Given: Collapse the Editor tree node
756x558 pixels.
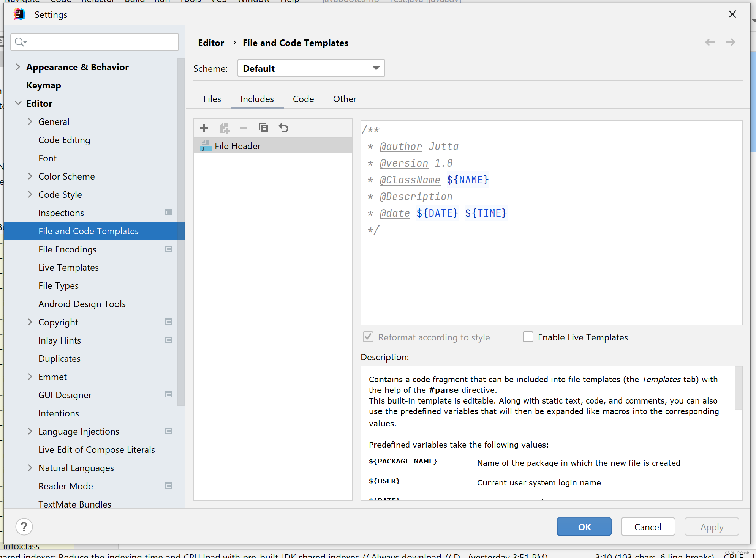Looking at the screenshot, I should coord(18,103).
